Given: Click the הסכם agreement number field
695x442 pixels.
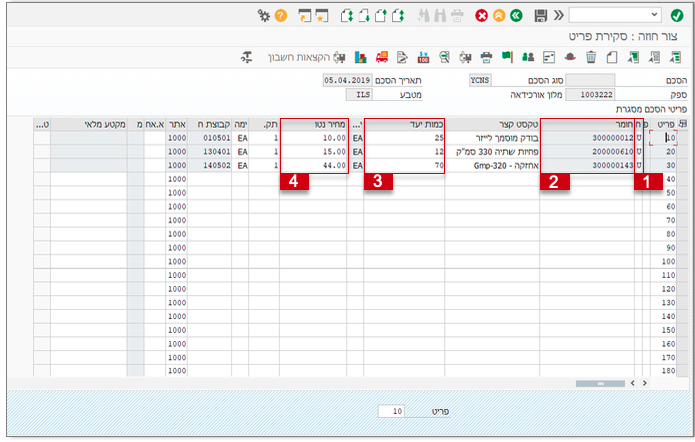Looking at the screenshot, I should pos(590,80).
